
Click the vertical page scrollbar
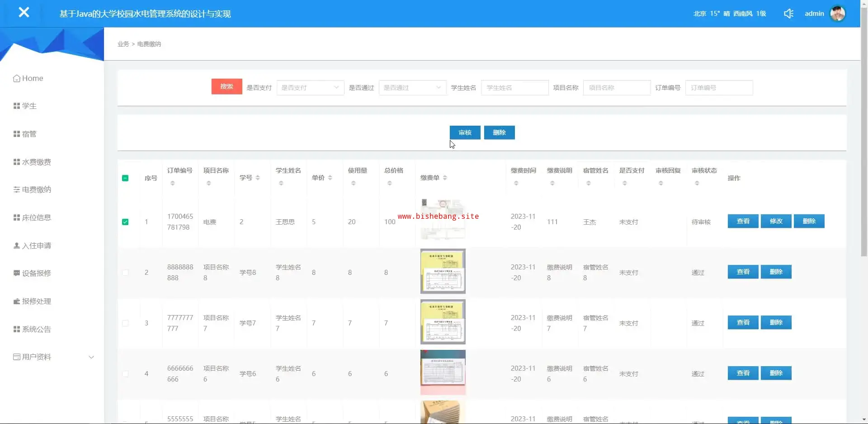(x=864, y=136)
